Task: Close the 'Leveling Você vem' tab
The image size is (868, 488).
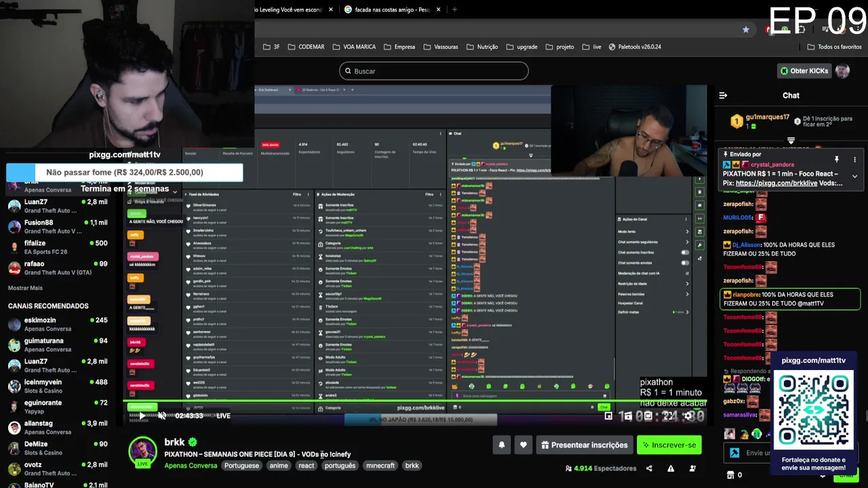Action: coord(331,9)
